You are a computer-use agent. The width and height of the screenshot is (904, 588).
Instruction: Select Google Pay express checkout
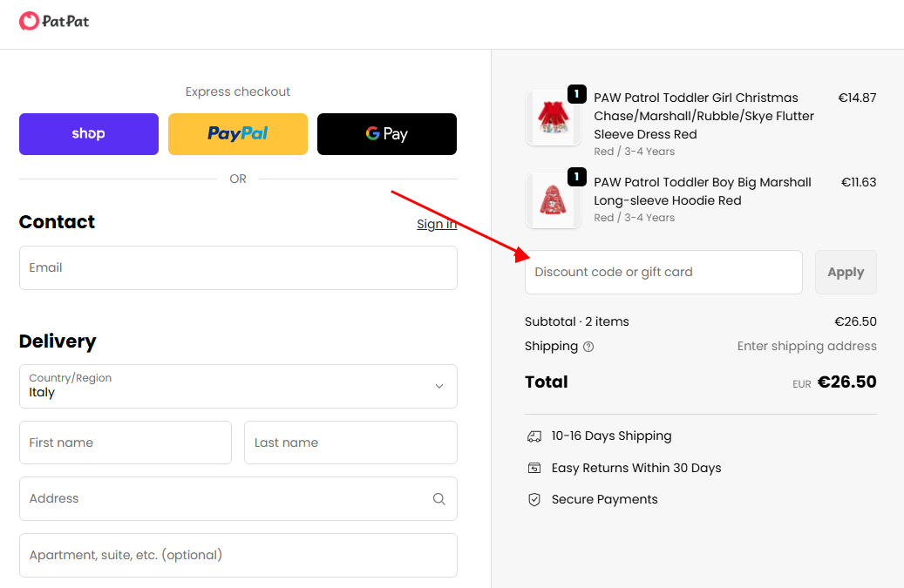click(x=387, y=134)
